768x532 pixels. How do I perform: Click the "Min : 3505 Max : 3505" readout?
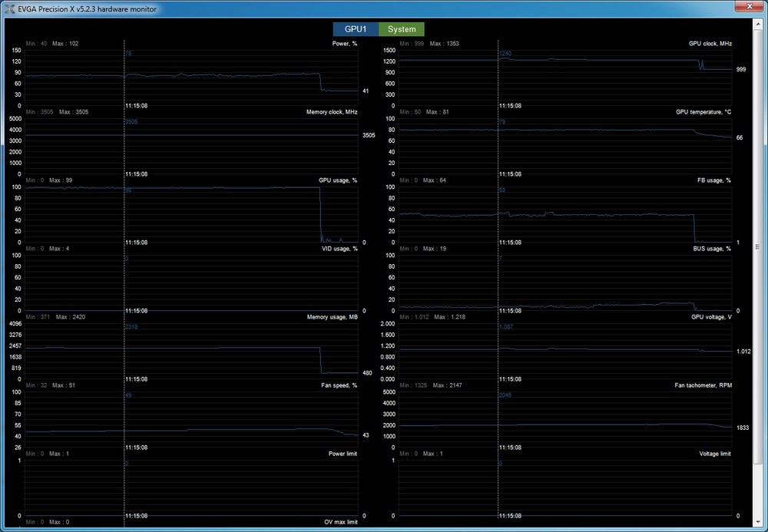pyautogui.click(x=57, y=112)
